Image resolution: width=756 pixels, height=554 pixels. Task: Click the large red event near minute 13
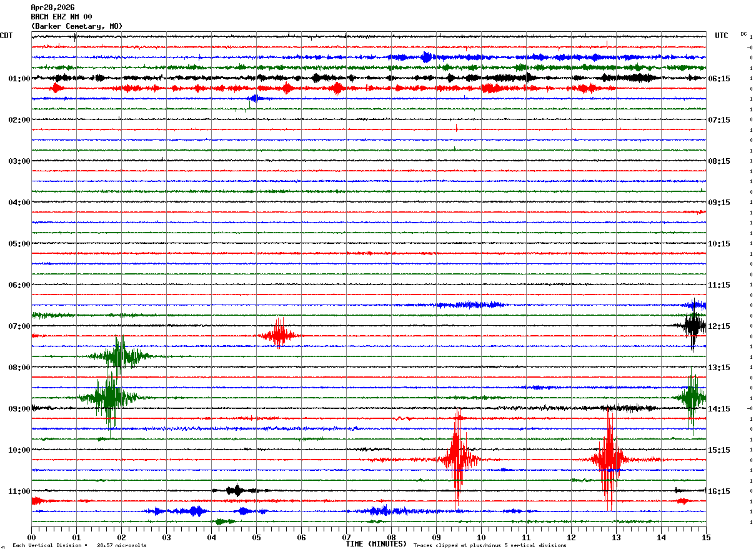click(x=608, y=459)
